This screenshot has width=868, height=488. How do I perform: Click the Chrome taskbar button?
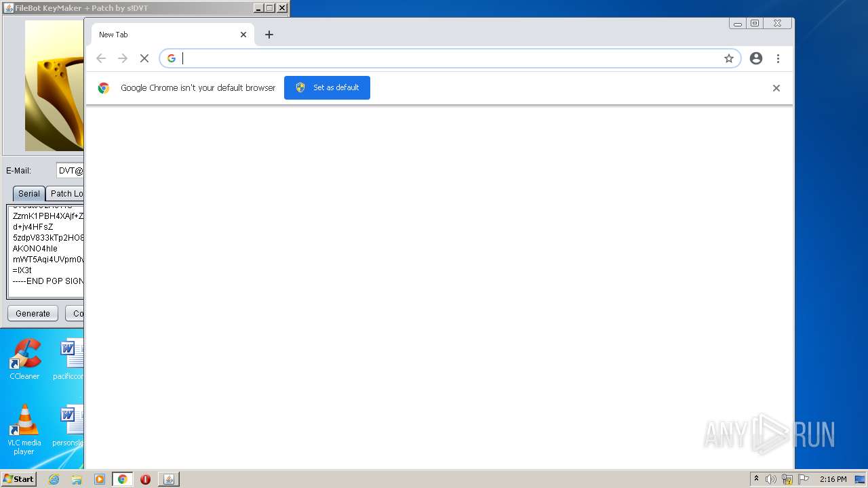pos(123,479)
